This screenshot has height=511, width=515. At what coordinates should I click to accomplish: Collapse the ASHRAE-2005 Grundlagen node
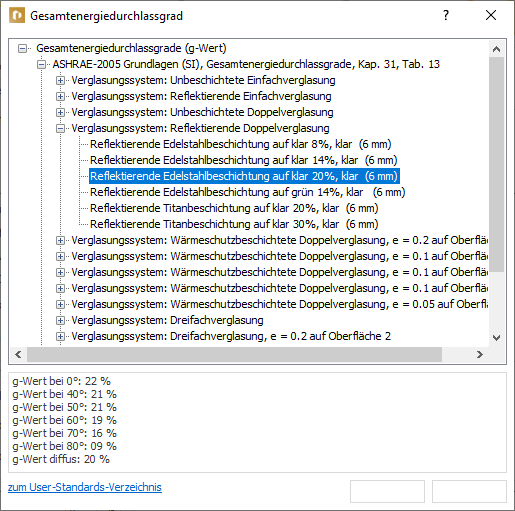(x=41, y=64)
